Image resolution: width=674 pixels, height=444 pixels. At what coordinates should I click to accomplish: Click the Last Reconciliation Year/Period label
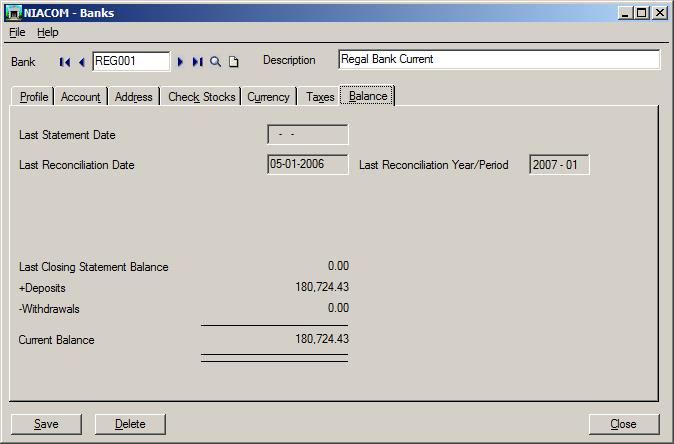[x=434, y=165]
